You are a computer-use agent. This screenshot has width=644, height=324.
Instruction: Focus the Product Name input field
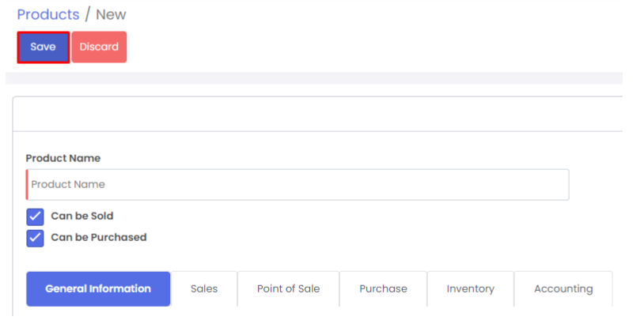click(x=297, y=184)
